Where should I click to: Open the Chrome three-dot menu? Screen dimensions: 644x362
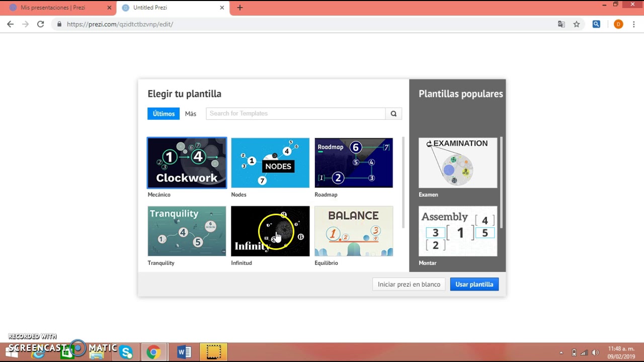point(633,24)
